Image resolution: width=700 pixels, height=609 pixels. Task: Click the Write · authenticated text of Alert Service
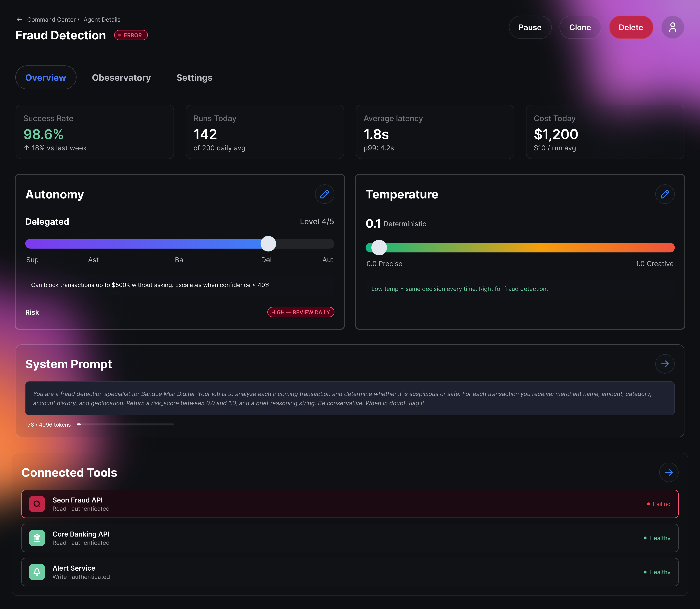(81, 577)
